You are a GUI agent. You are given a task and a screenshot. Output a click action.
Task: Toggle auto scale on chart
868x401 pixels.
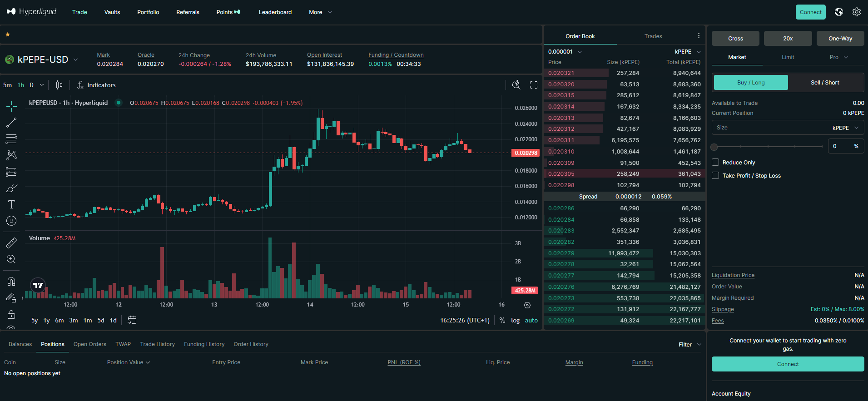coord(531,320)
